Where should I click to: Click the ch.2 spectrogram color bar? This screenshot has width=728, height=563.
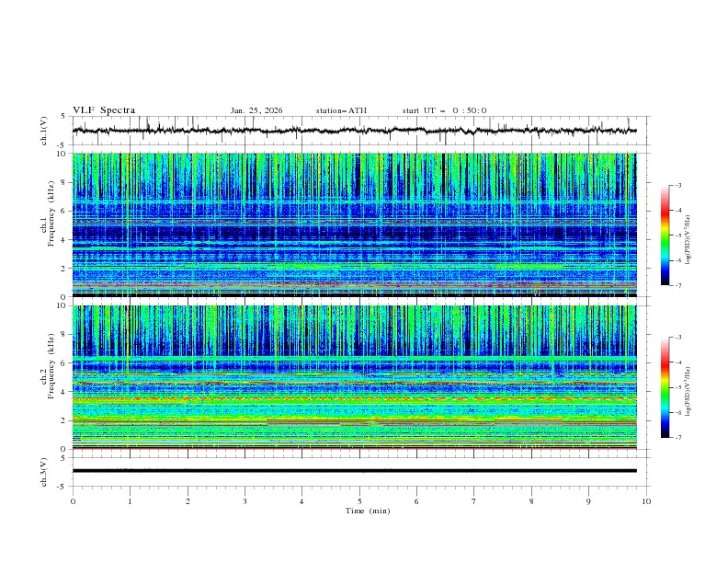(665, 387)
